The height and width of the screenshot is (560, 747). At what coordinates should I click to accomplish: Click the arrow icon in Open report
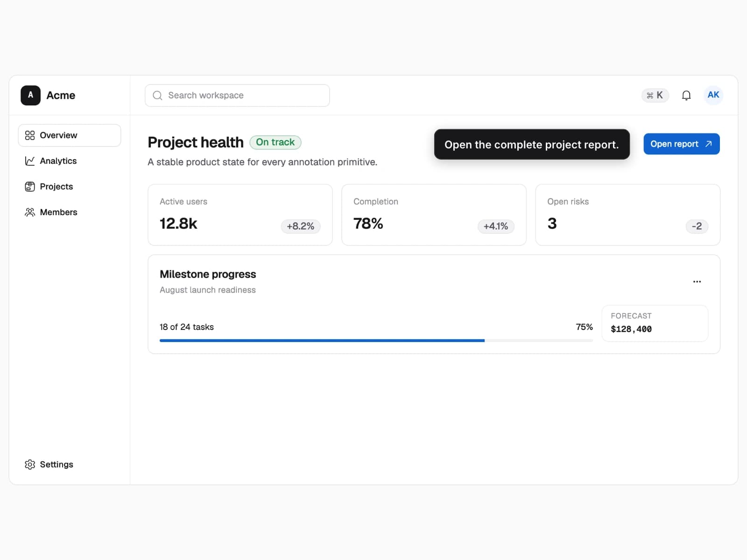coord(709,144)
